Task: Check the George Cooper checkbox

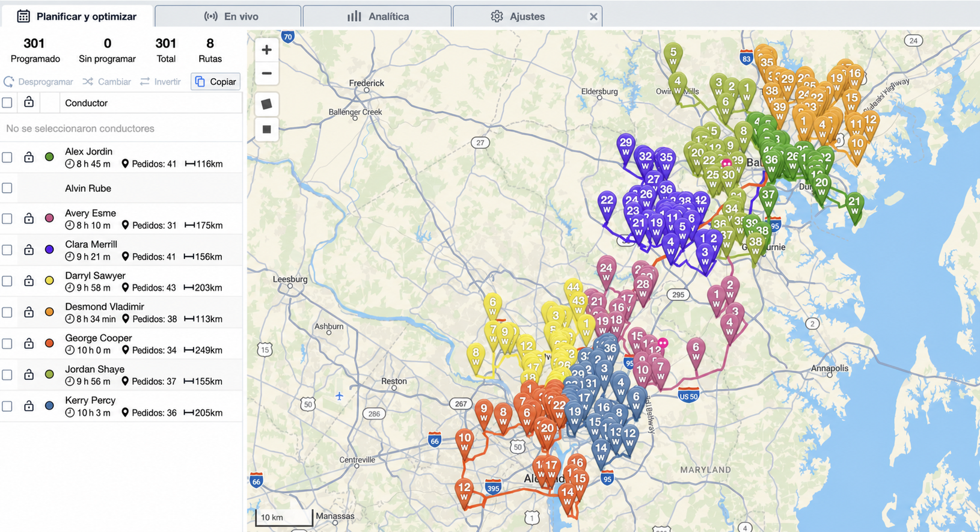Action: 7,344
